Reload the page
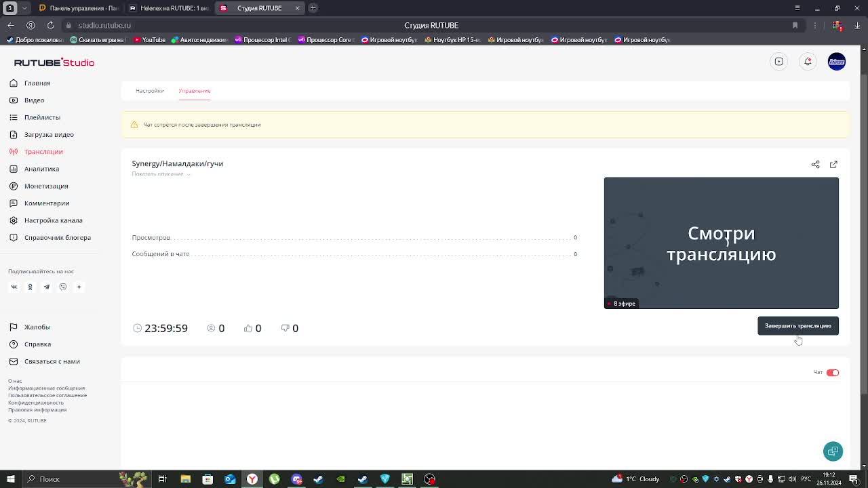Image resolution: width=868 pixels, height=488 pixels. [50, 25]
